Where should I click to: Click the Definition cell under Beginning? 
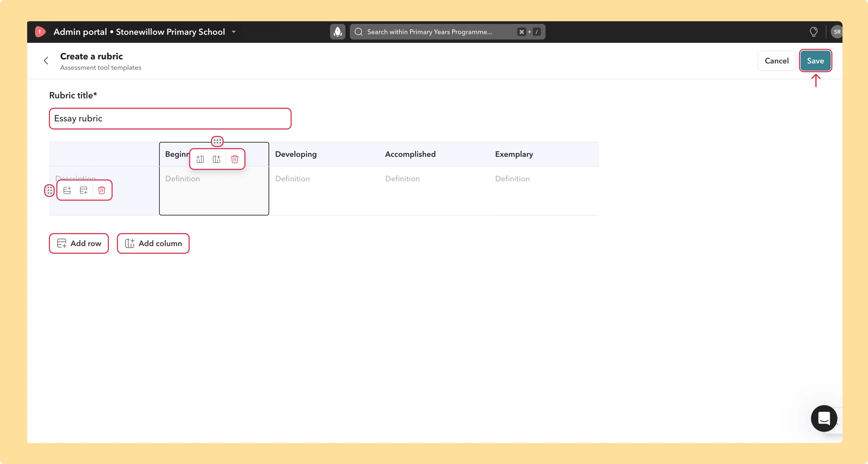click(x=214, y=191)
